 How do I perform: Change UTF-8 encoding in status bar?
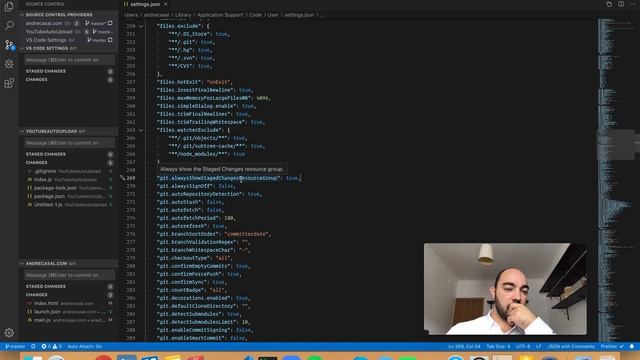click(x=523, y=347)
